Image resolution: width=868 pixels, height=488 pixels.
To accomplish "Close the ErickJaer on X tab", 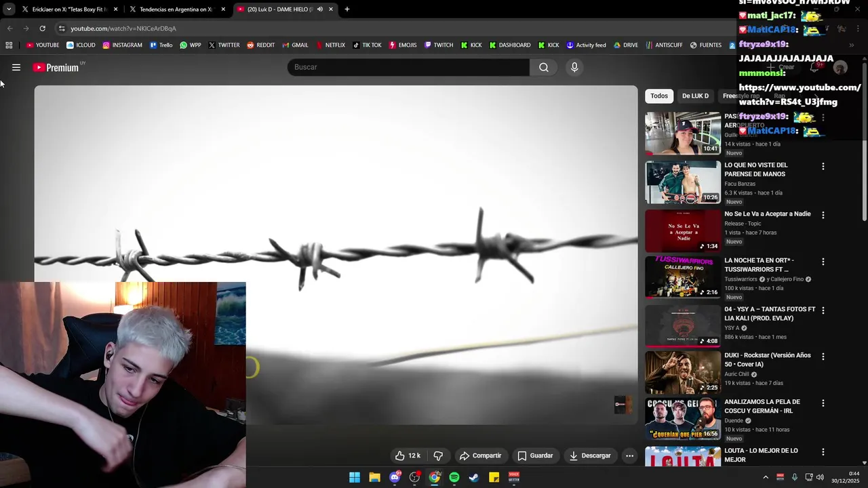I will pos(116,9).
